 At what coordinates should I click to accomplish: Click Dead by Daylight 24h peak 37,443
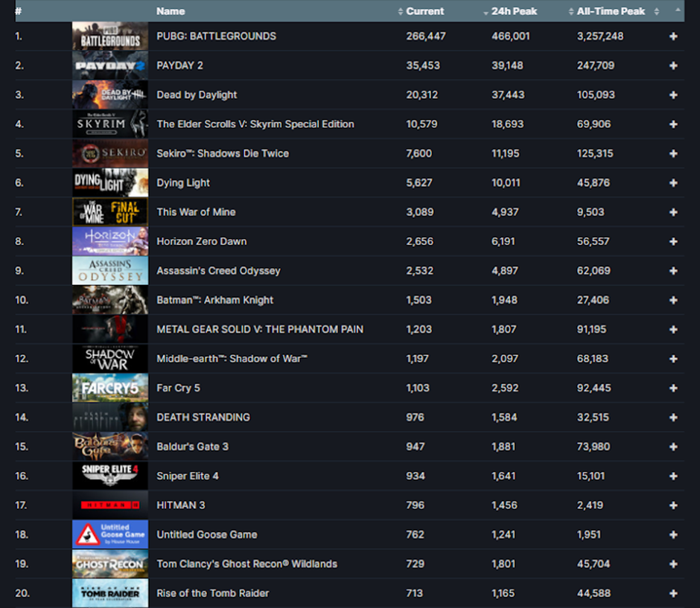tap(508, 95)
